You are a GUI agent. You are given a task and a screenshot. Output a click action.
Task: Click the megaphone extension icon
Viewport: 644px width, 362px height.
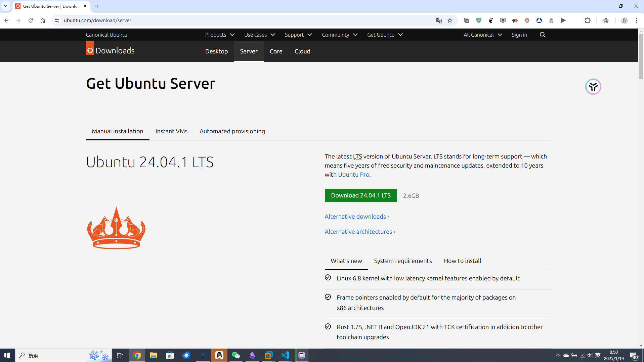click(x=515, y=20)
